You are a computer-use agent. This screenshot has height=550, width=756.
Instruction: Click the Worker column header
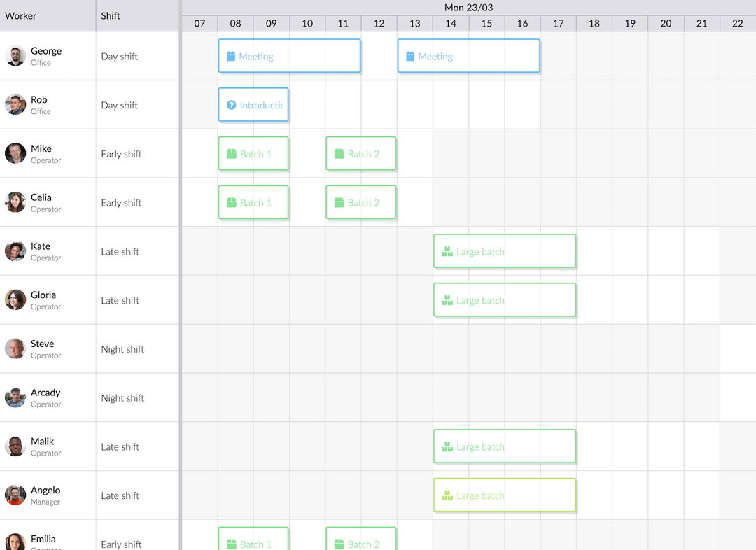click(x=21, y=15)
